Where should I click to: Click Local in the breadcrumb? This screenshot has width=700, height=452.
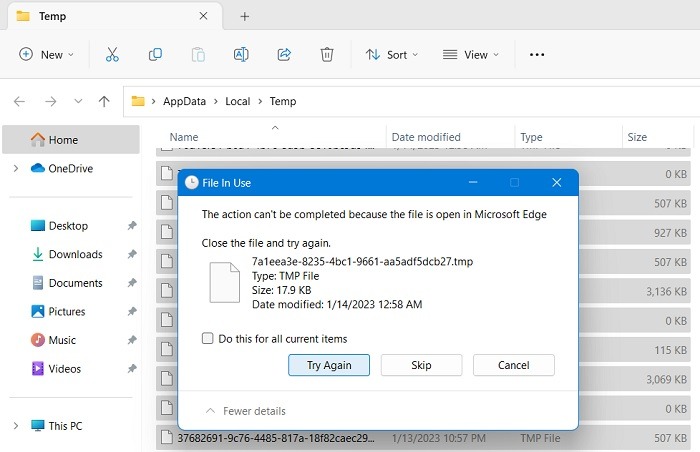pos(238,101)
